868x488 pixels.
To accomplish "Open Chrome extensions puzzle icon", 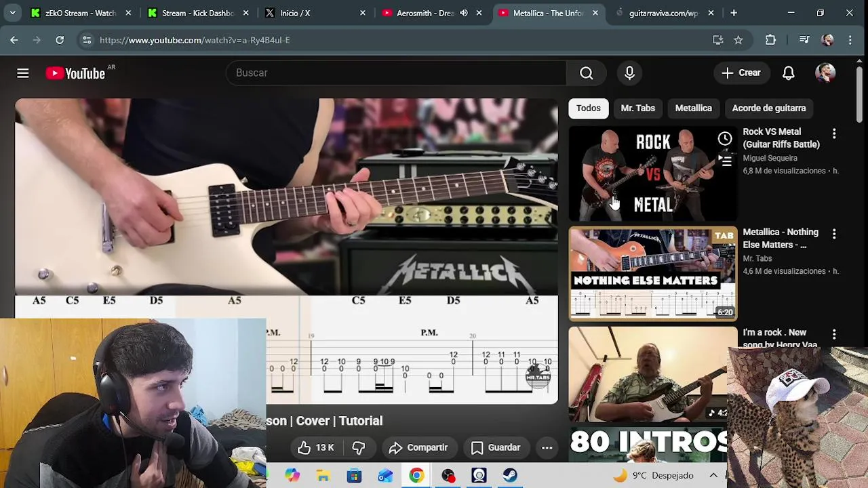I will pos(770,40).
